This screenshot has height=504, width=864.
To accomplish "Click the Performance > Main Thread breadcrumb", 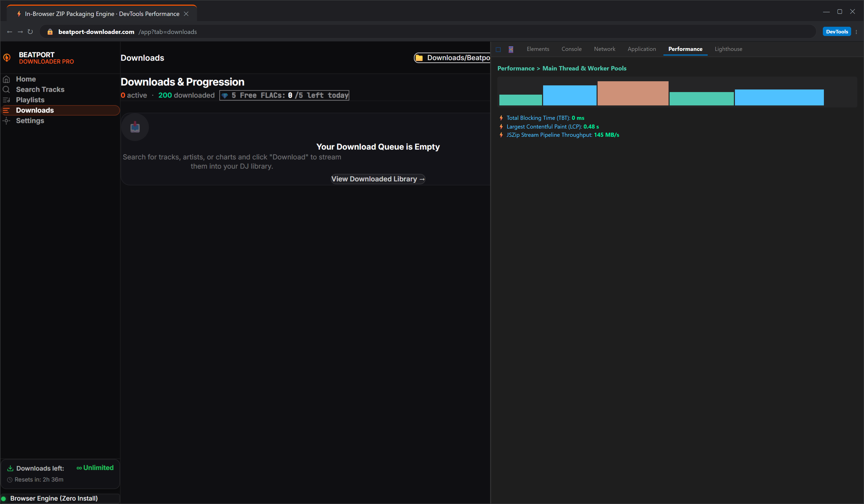I will pyautogui.click(x=562, y=68).
